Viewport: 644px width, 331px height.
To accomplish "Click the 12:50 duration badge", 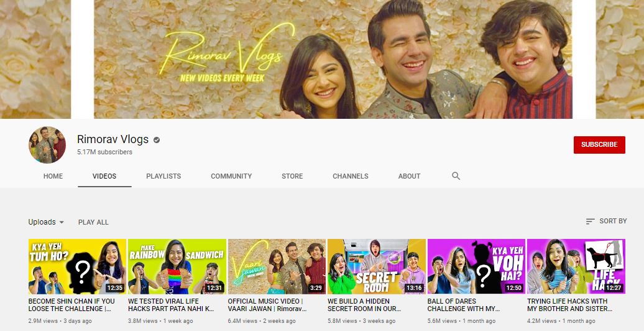I will click(x=514, y=288).
